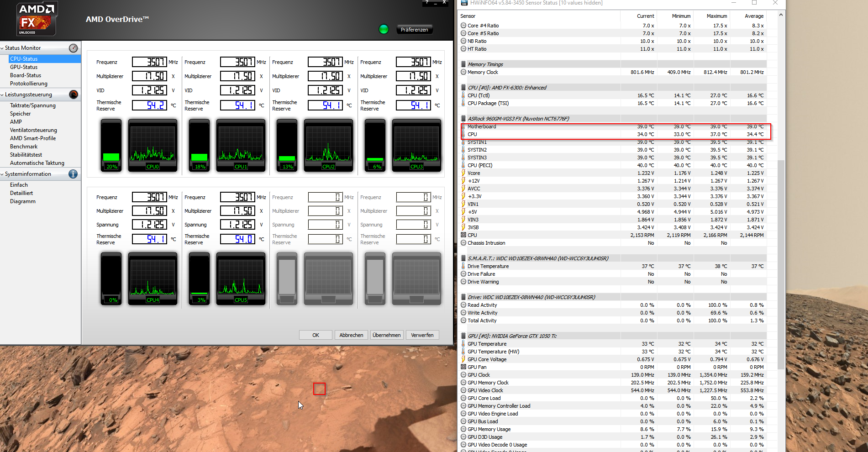Image resolution: width=868 pixels, height=452 pixels.
Task: Click the CPU4 usage graph
Action: tap(153, 279)
